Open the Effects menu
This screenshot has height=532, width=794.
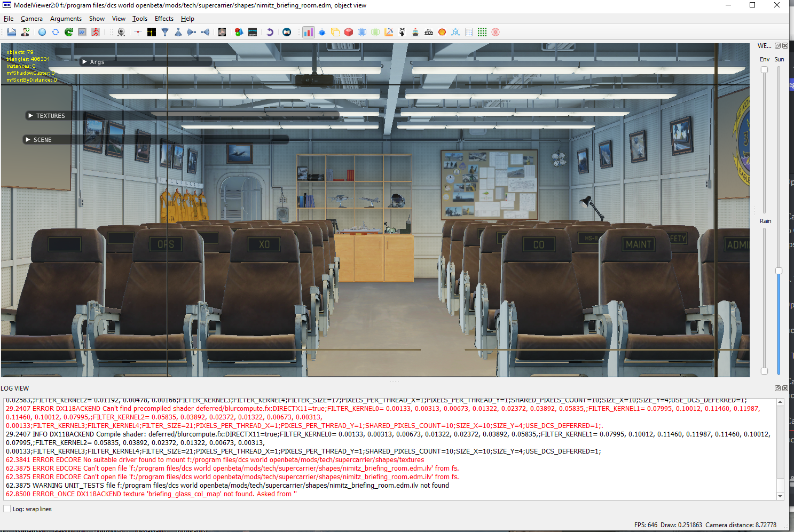(164, 19)
